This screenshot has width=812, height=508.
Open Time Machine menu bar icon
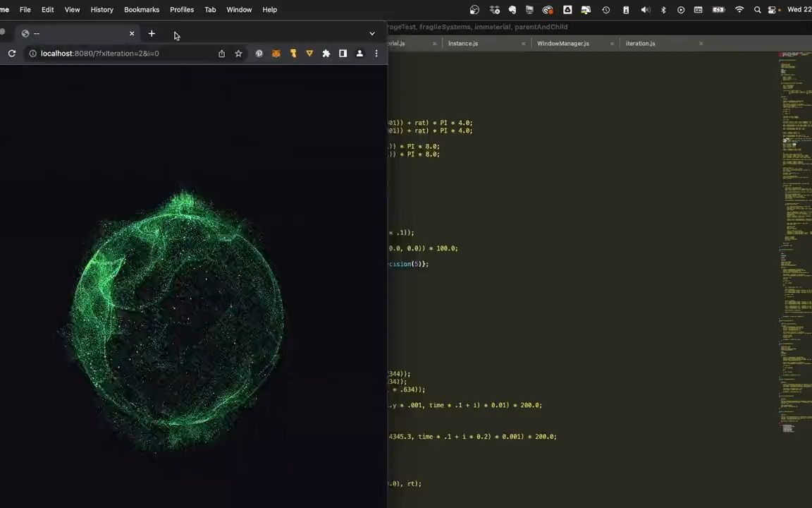coord(606,9)
